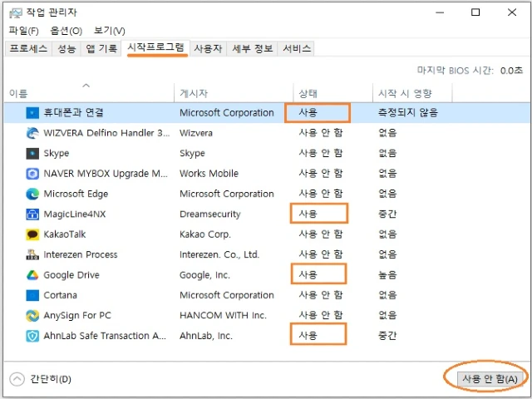Select the AnySign For PC entry name

coord(77,316)
